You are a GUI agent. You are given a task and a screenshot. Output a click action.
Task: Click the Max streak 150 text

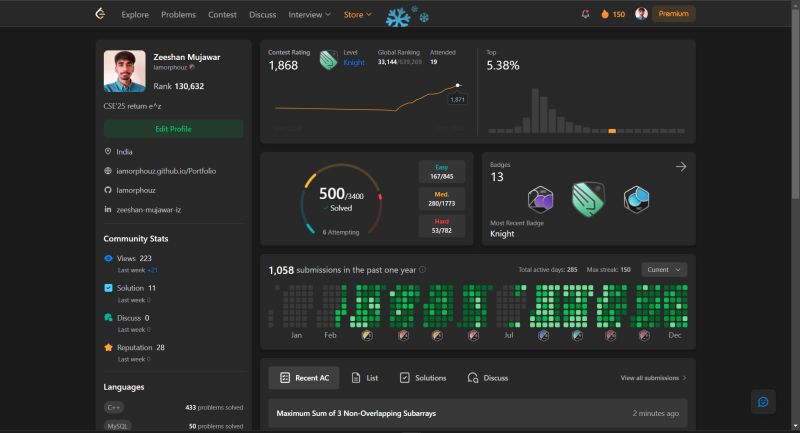click(x=609, y=269)
